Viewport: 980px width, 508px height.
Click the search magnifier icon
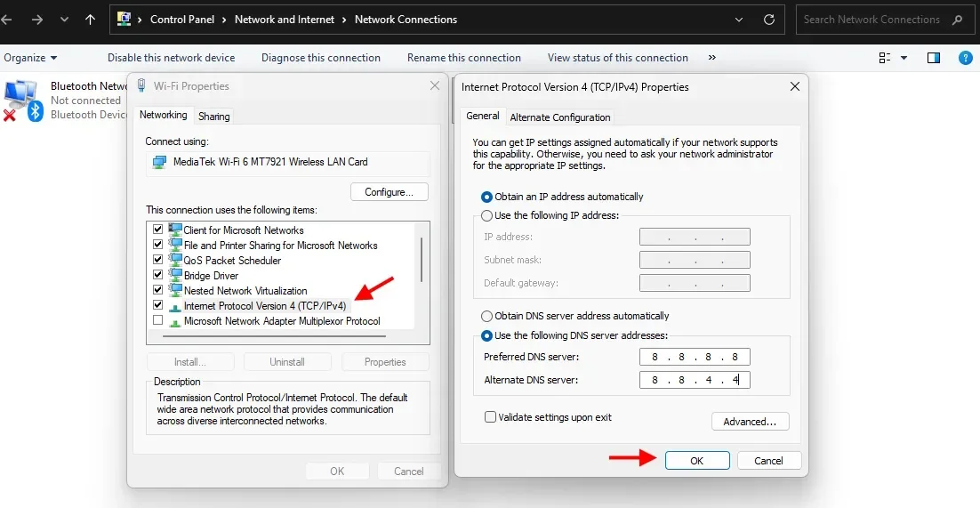pyautogui.click(x=958, y=20)
